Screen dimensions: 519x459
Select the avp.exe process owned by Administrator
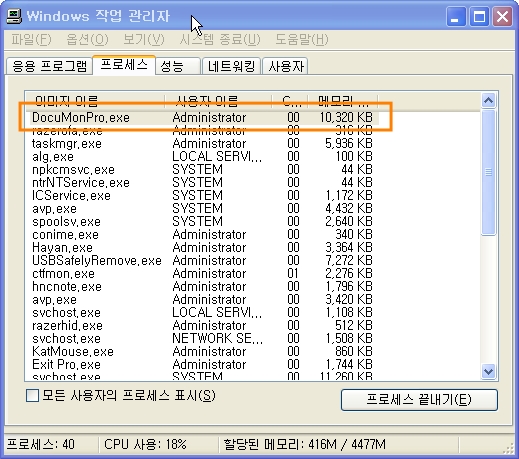(x=202, y=299)
